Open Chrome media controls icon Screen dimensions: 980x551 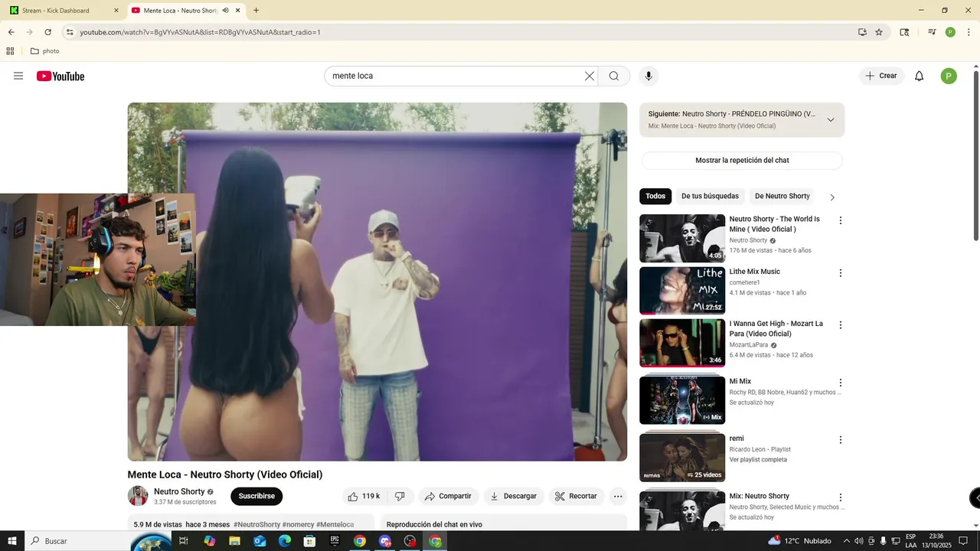932,32
